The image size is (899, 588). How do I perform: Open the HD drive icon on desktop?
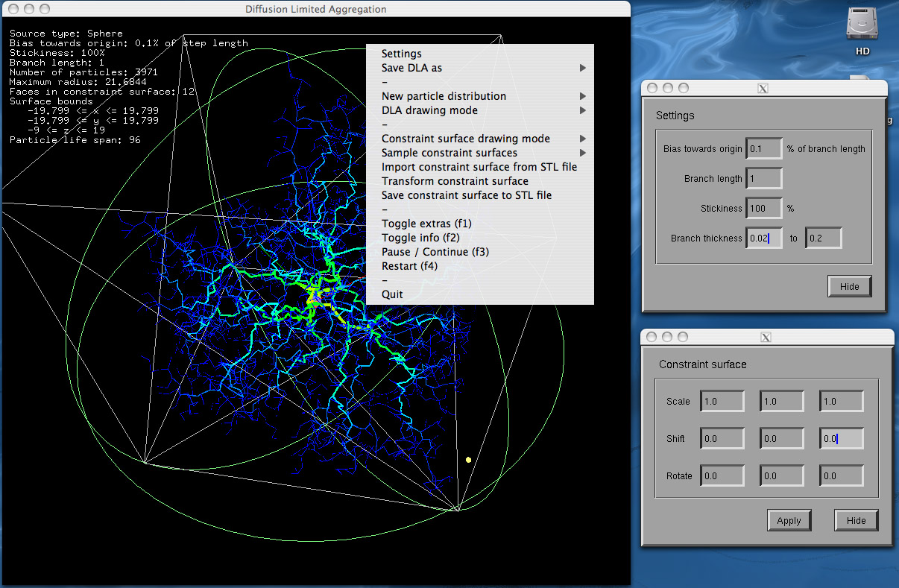862,31
